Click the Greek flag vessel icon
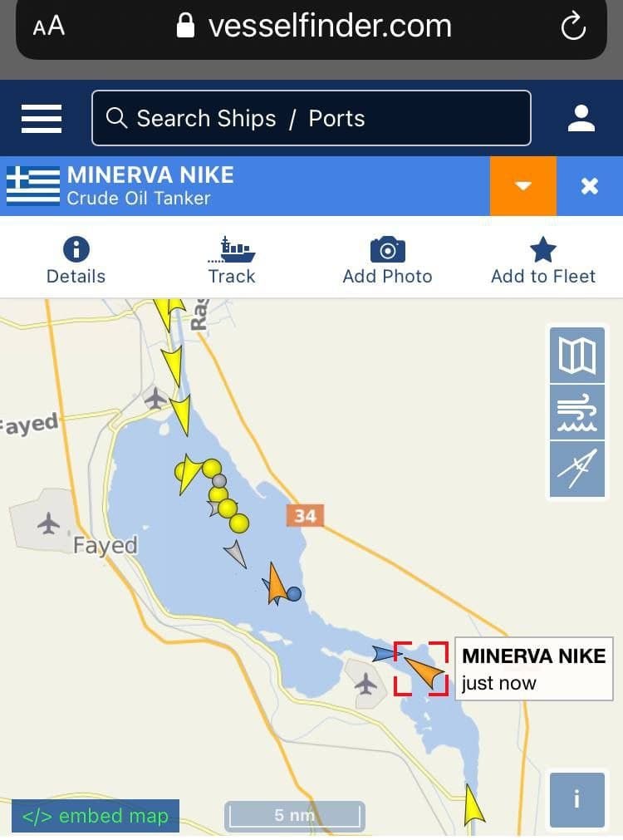623x840 pixels. click(x=33, y=185)
